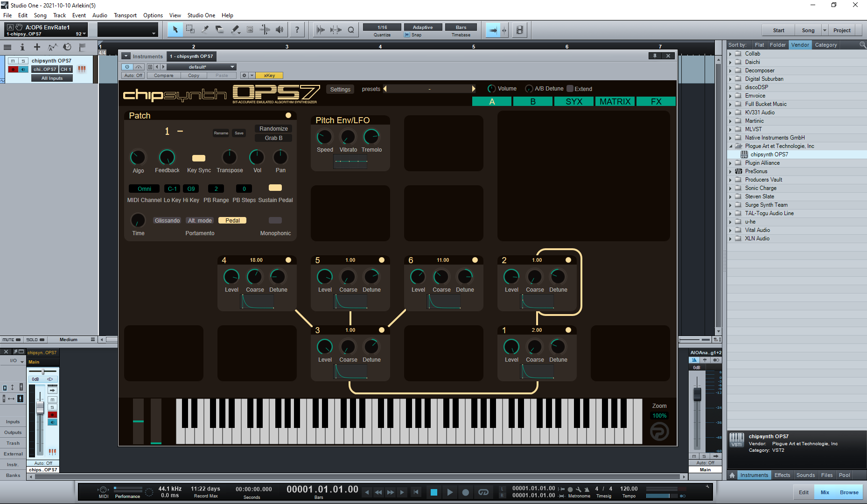Open the default preset dropdown
This screenshot has height=504, width=867.
click(x=201, y=67)
